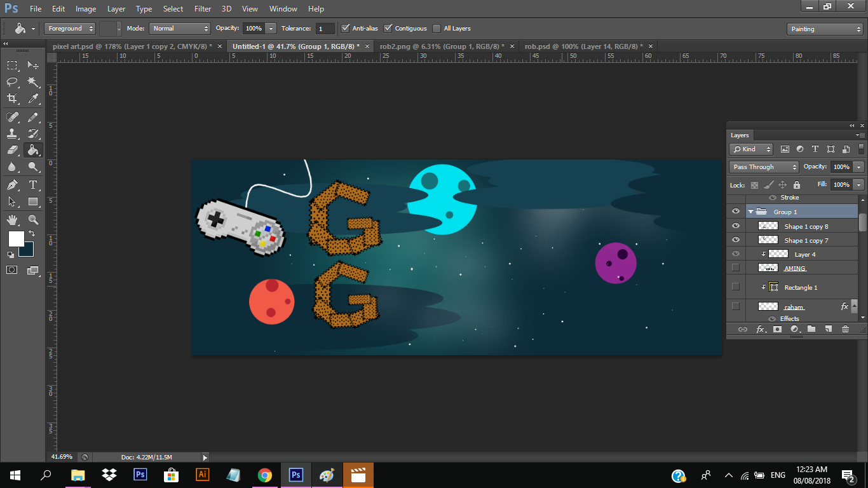Screen dimensions: 868x488
Task: Lock position of the layer
Action: coord(782,185)
